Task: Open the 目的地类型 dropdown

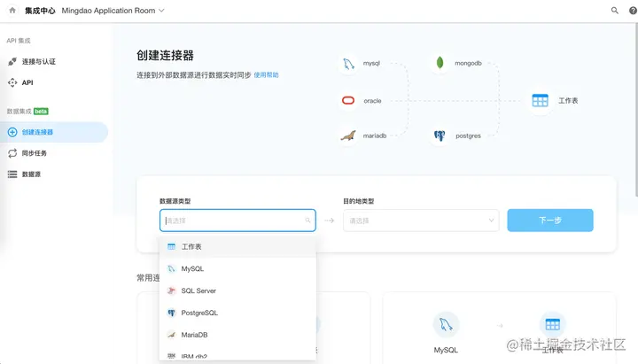Action: [421, 221]
